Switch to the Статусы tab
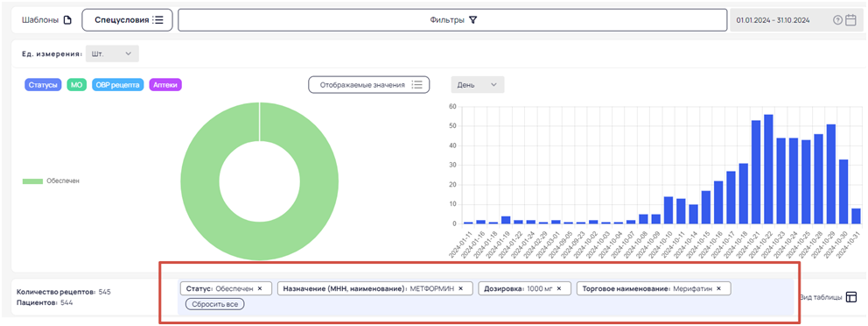The height and width of the screenshot is (326, 868). click(x=43, y=85)
